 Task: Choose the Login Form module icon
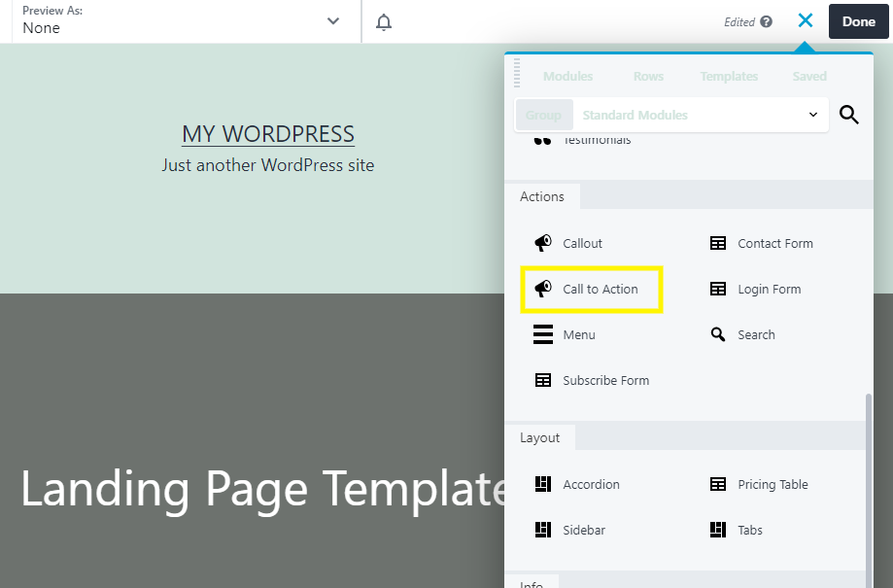(x=718, y=289)
